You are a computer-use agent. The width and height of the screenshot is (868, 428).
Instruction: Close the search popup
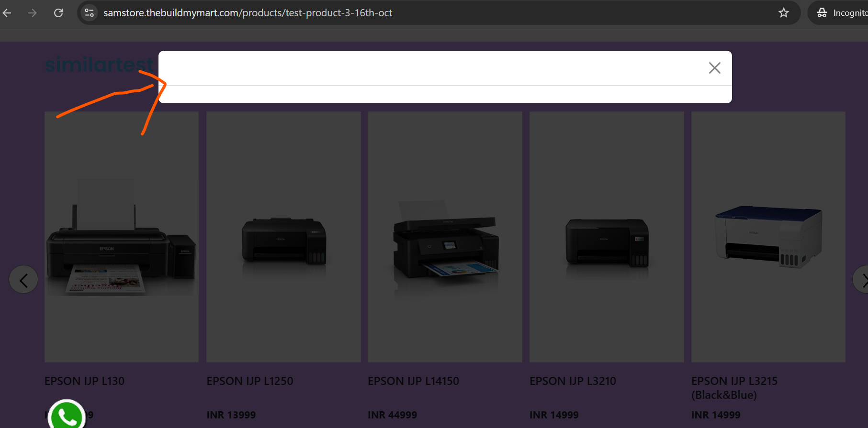[715, 68]
